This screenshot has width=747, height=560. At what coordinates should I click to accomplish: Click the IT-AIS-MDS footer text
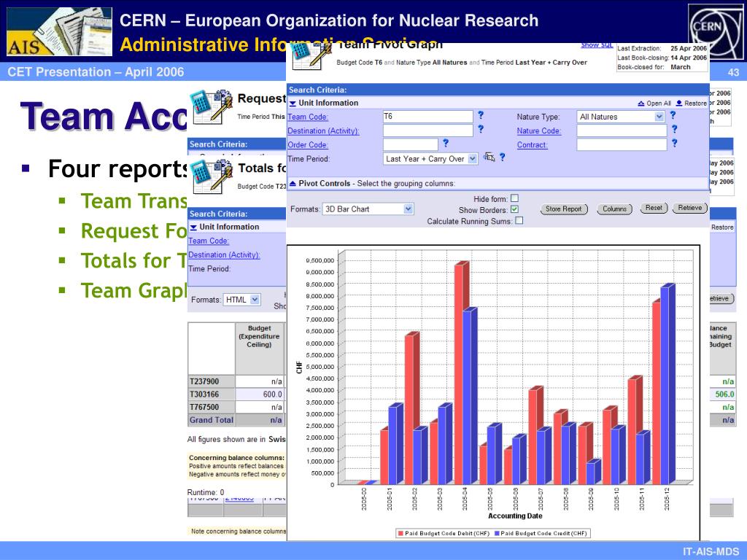pyautogui.click(x=711, y=551)
